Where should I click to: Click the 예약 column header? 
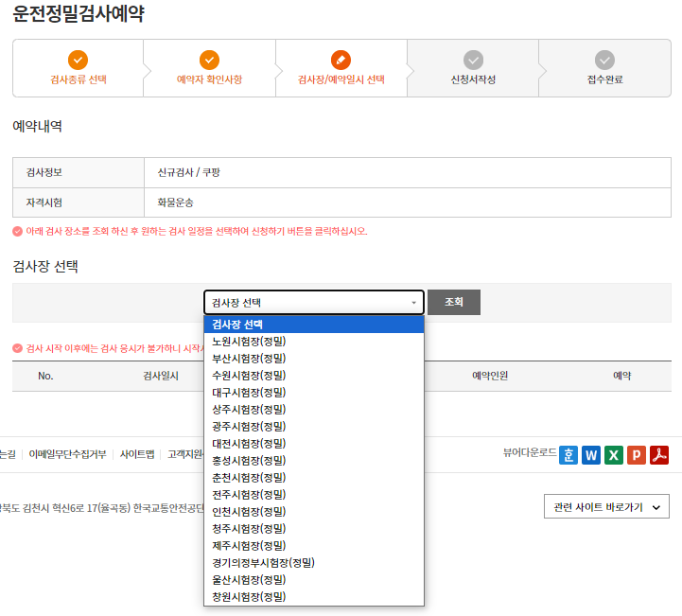click(x=622, y=376)
